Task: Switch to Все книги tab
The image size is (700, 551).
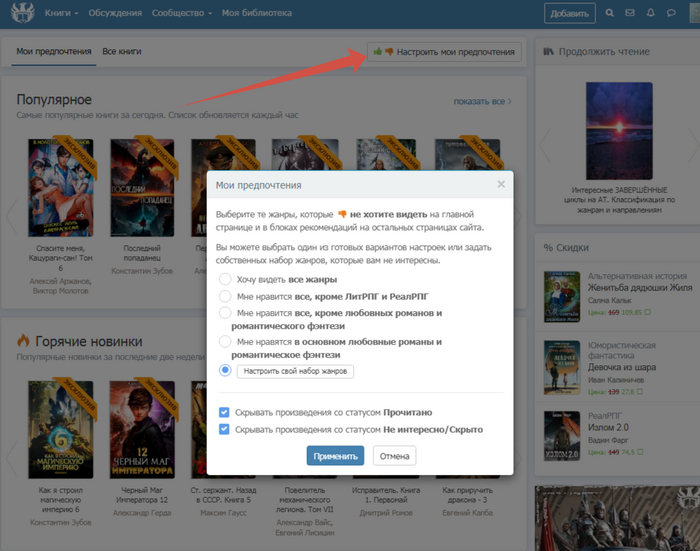Action: (122, 51)
